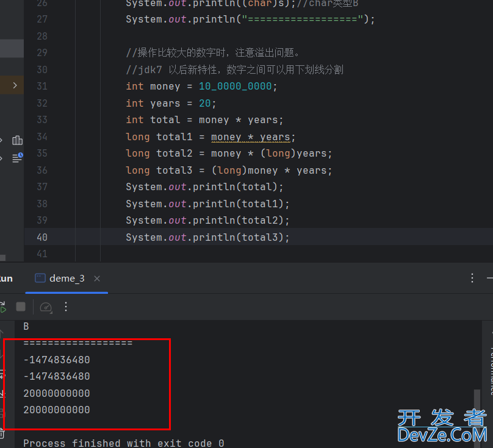Click the Process finished exit code line

coord(123,443)
